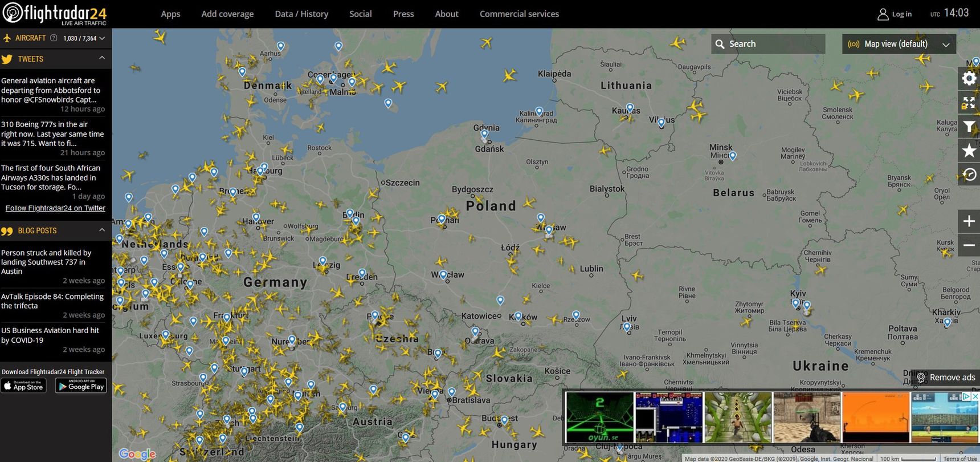Click the quote icon beside Blog Posts
980x462 pixels.
pyautogui.click(x=7, y=231)
